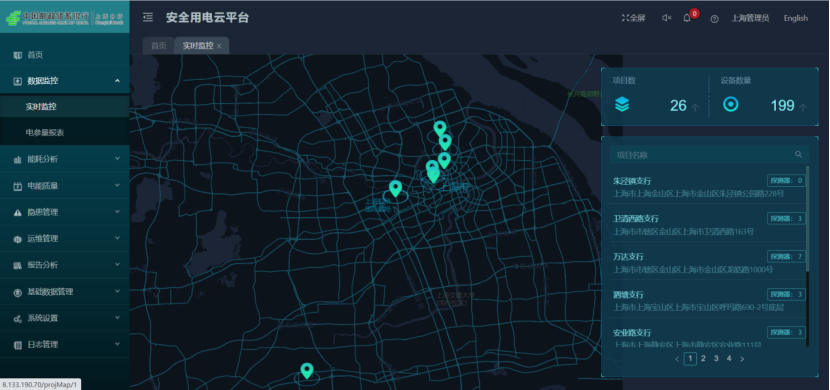Click the search icon in 项目名称 field

point(798,155)
